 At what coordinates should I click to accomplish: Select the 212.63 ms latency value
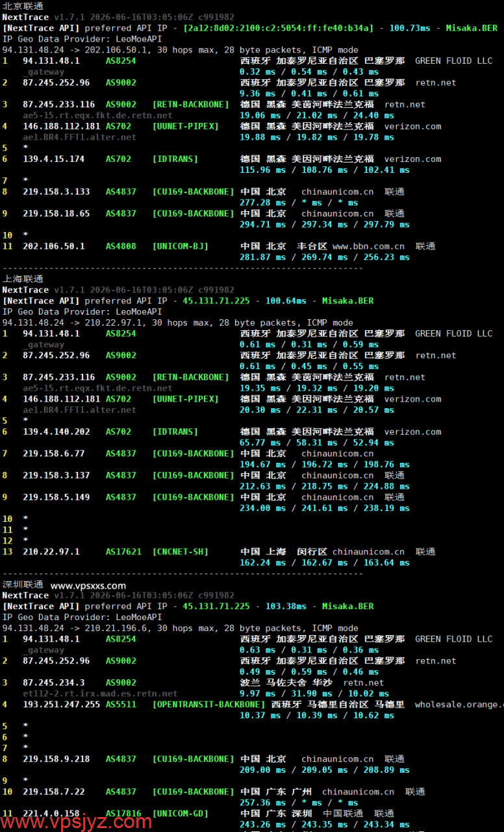coord(262,486)
